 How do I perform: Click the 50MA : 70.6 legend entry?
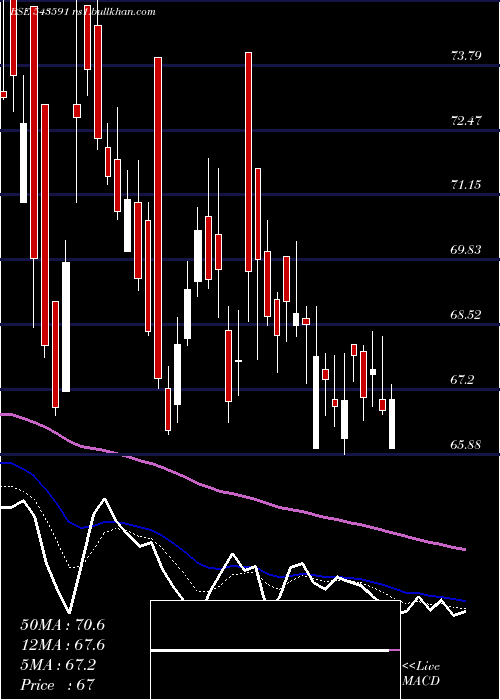pyautogui.click(x=62, y=625)
